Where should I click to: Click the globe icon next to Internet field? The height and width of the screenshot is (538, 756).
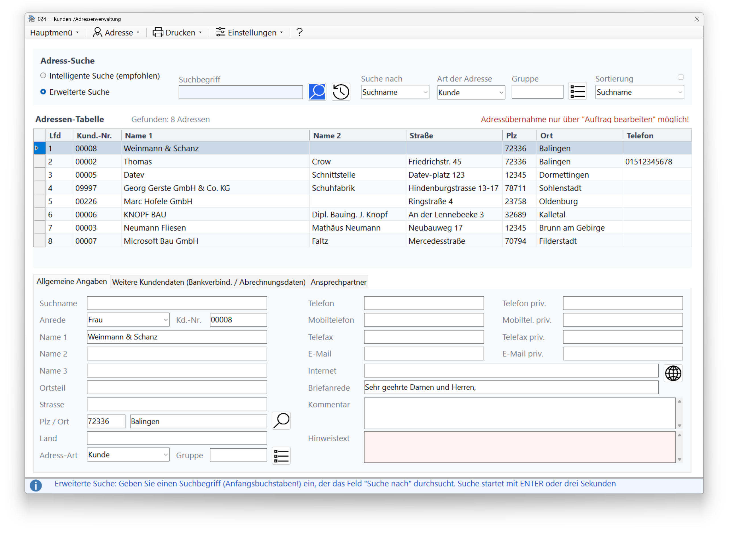[x=673, y=373]
